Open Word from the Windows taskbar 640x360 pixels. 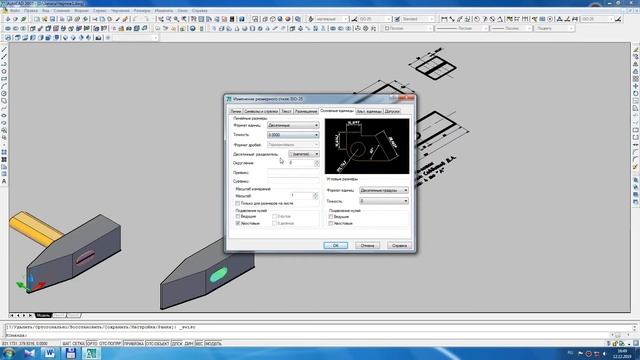tap(50, 353)
